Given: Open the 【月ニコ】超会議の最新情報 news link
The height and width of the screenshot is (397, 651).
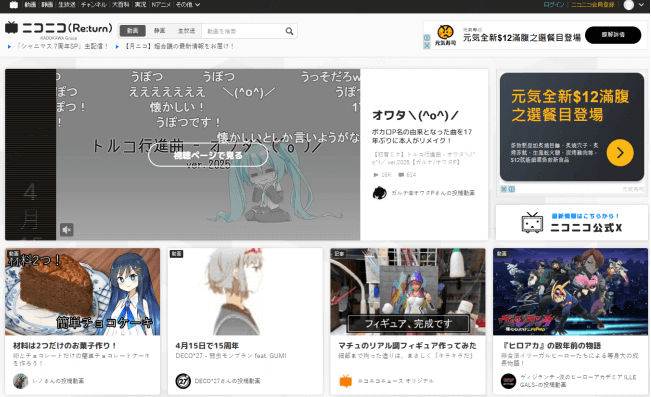Looking at the screenshot, I should point(179,47).
